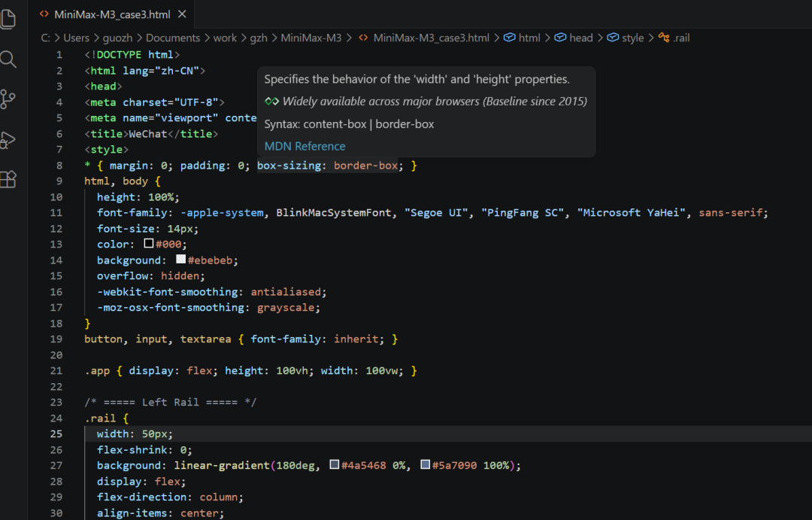Viewport: 812px width, 520px height.
Task: Open the Extensions view
Action: tap(8, 179)
